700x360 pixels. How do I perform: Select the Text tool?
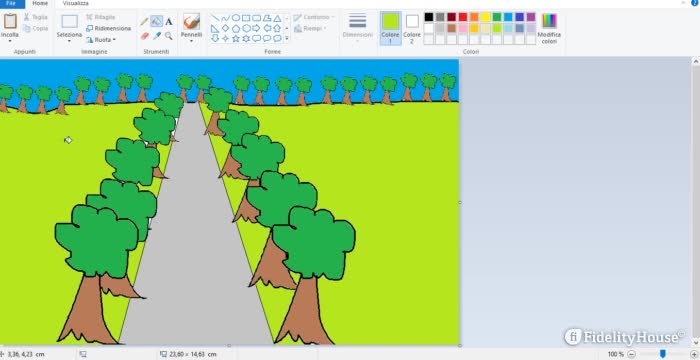(169, 21)
